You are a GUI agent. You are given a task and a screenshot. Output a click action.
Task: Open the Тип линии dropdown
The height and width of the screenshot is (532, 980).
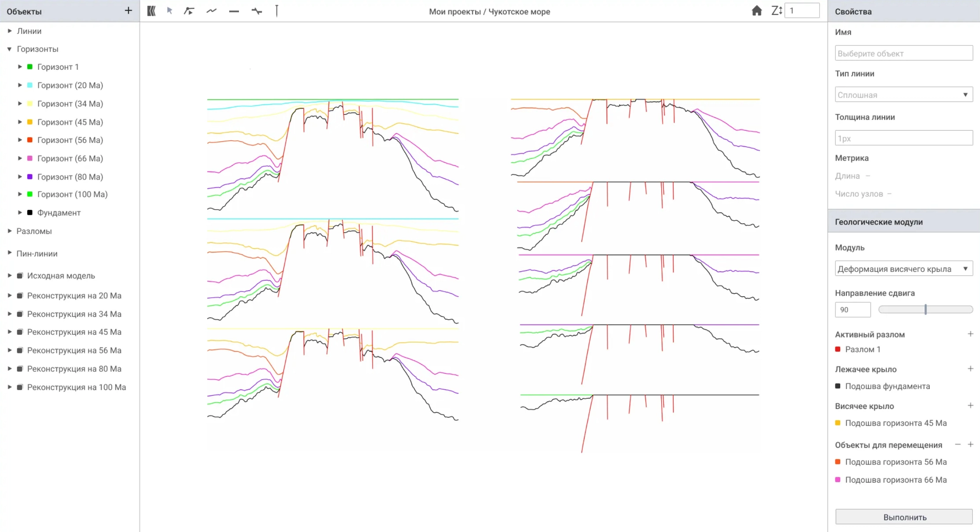tap(904, 94)
